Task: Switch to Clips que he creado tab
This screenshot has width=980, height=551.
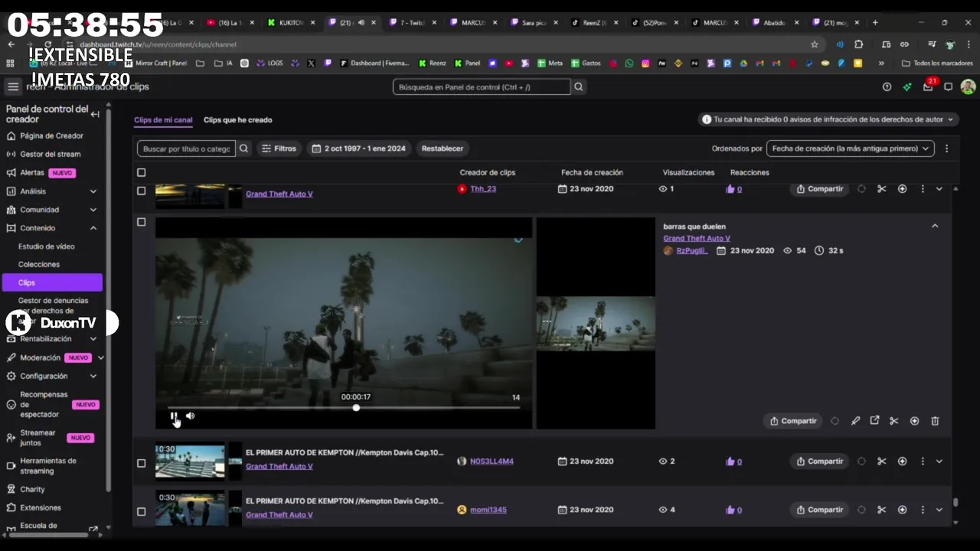Action: pyautogui.click(x=237, y=120)
